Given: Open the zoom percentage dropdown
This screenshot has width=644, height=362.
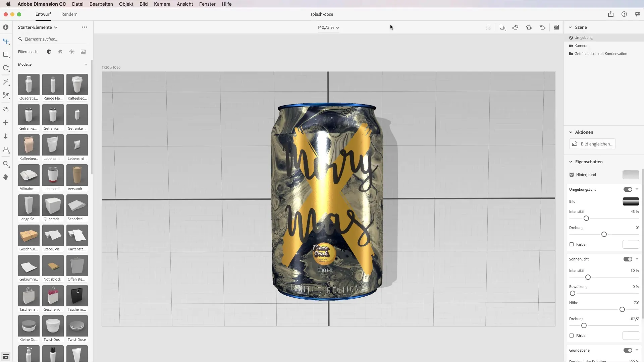Looking at the screenshot, I should point(328,27).
